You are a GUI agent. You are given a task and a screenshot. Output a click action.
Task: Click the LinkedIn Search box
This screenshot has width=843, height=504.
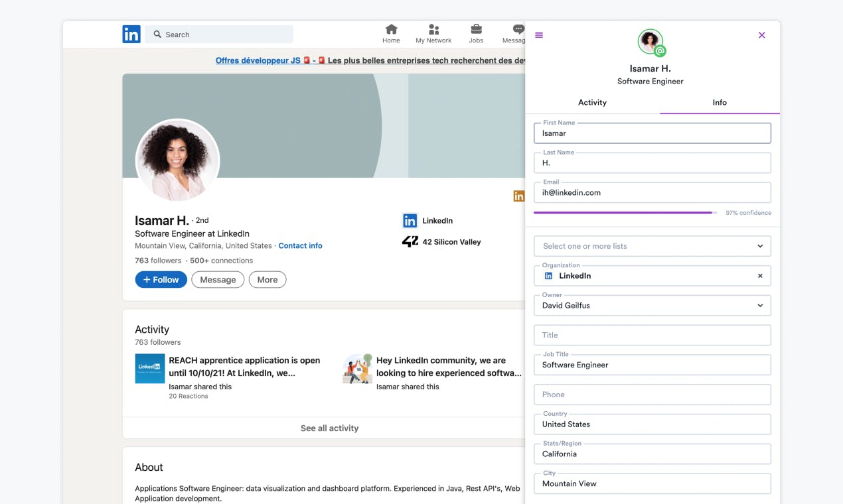click(219, 34)
